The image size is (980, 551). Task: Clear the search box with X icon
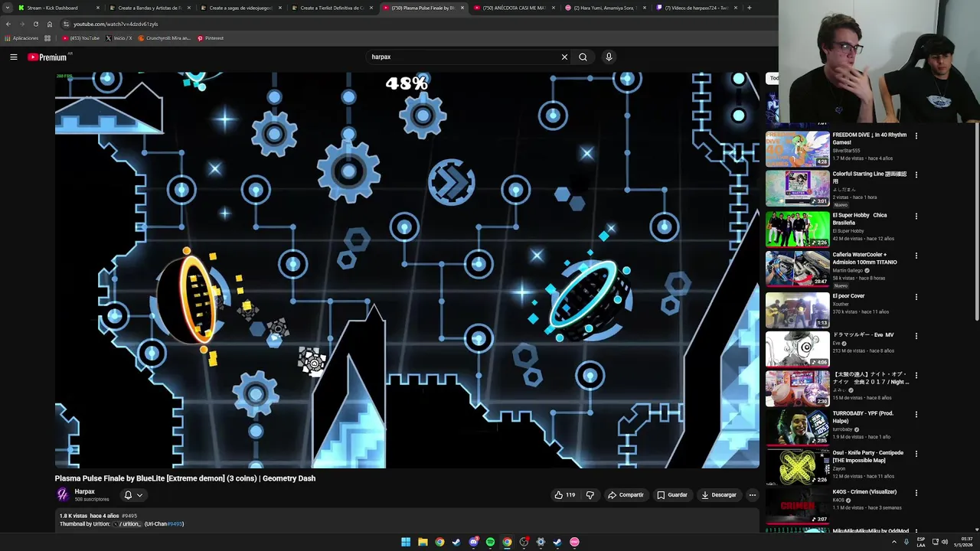(564, 57)
